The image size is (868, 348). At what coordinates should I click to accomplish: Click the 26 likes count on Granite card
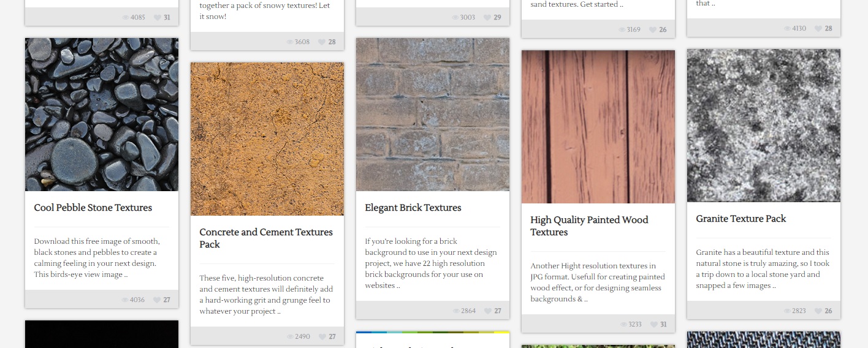[x=829, y=311]
